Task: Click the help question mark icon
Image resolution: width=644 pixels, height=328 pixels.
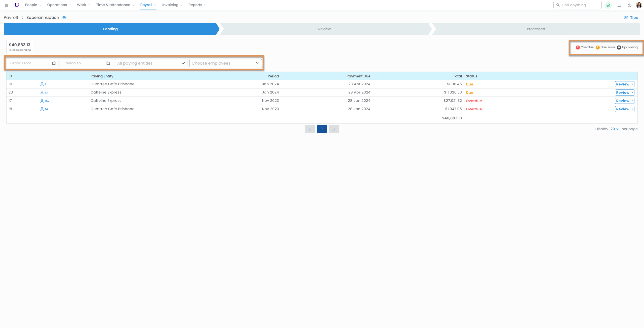Action: coord(630,5)
